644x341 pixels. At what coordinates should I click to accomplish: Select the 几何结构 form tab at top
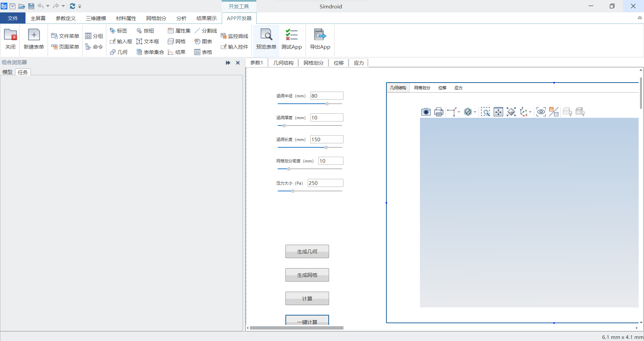[x=283, y=63]
